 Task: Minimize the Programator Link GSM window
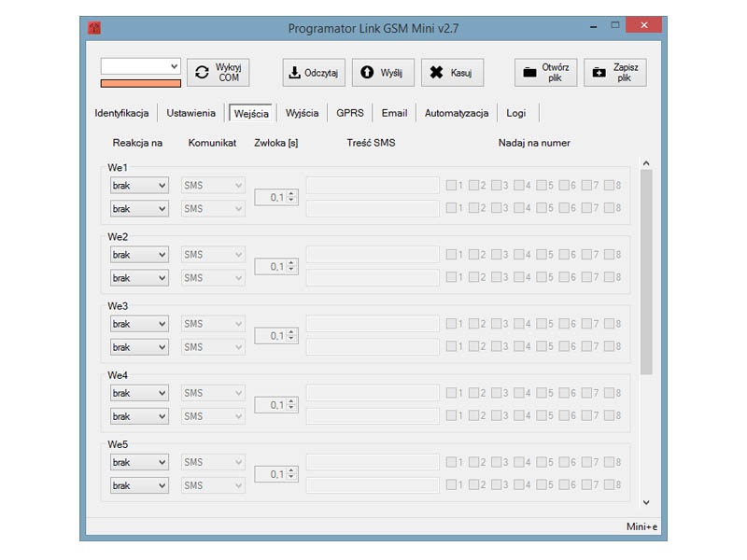pos(593,27)
